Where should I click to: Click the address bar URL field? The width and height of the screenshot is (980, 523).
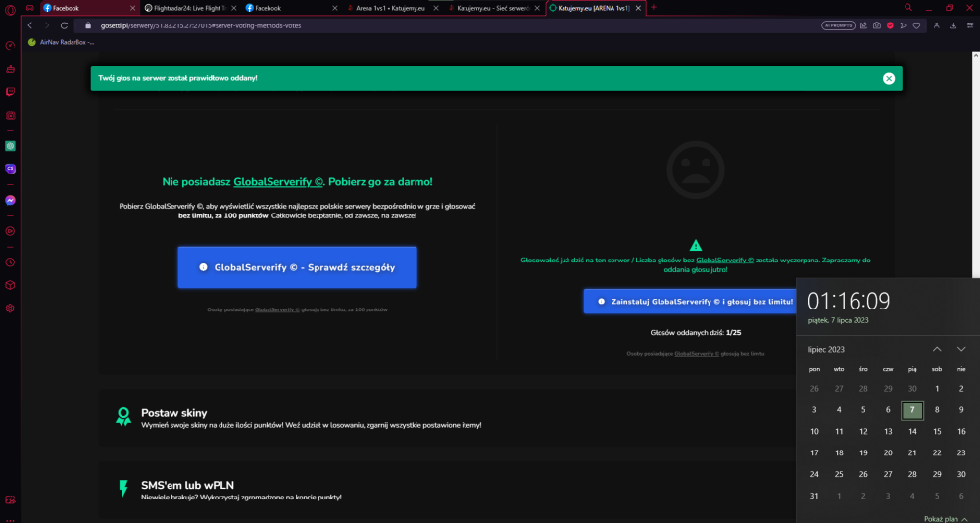[450, 25]
